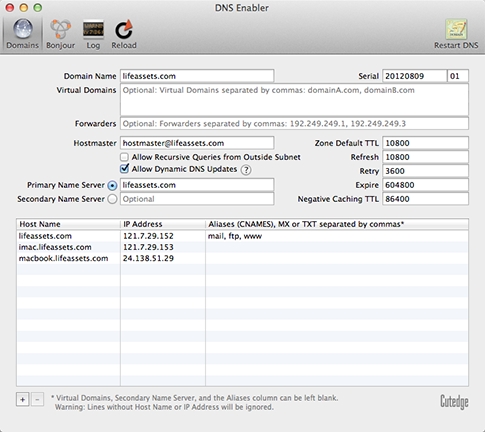The image size is (485, 432).
Task: Click the Retry value field 3600
Action: 425,171
